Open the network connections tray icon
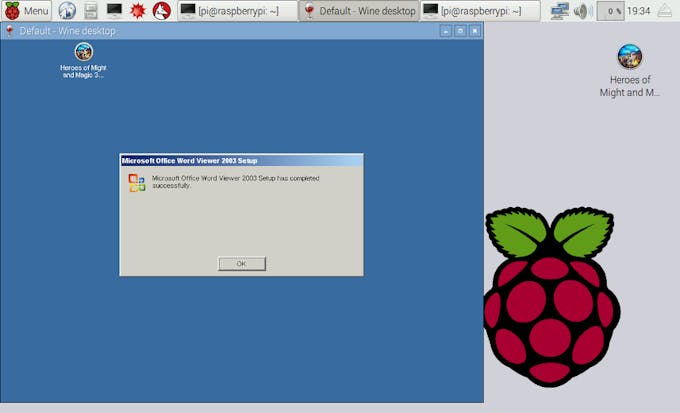This screenshot has height=413, width=680. tap(559, 11)
